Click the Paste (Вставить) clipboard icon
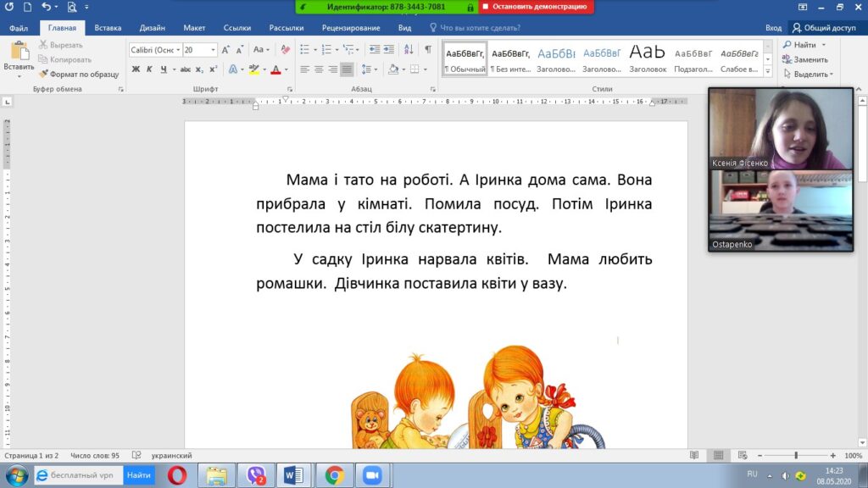 point(19,51)
